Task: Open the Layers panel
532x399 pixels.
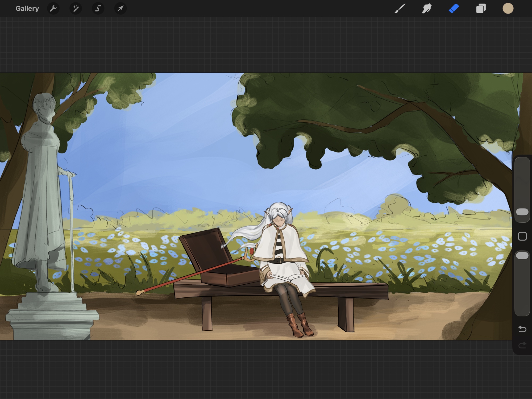Action: click(481, 9)
